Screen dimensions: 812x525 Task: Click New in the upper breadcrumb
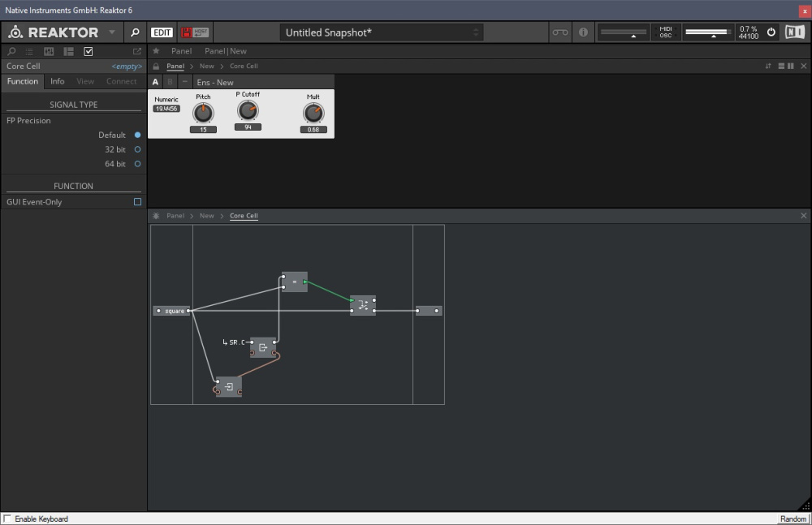[206, 66]
